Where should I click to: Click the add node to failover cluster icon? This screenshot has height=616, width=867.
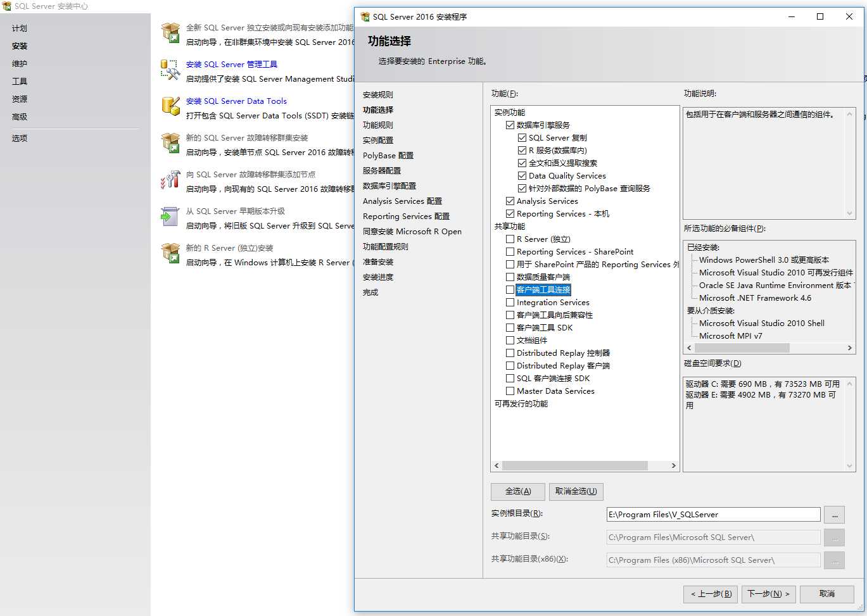pos(170,180)
